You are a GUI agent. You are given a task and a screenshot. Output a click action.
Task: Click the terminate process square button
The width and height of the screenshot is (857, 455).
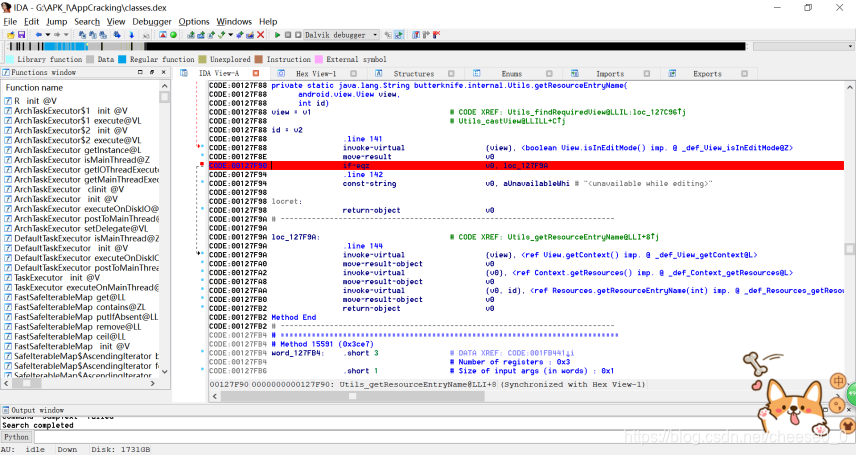coord(298,35)
